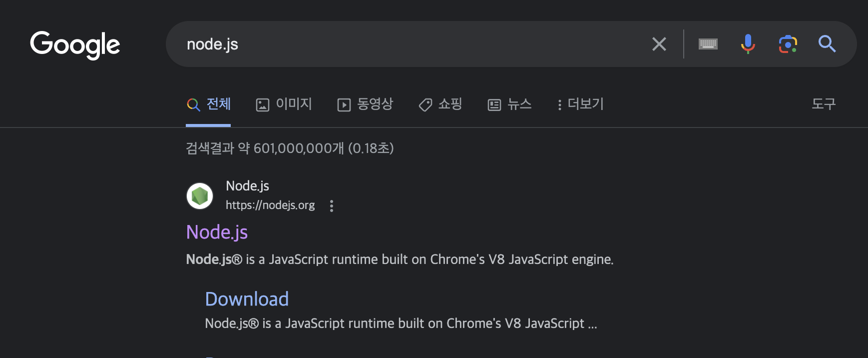Click the Download sitelink description text
Viewport: 868px width, 358px height.
(401, 323)
